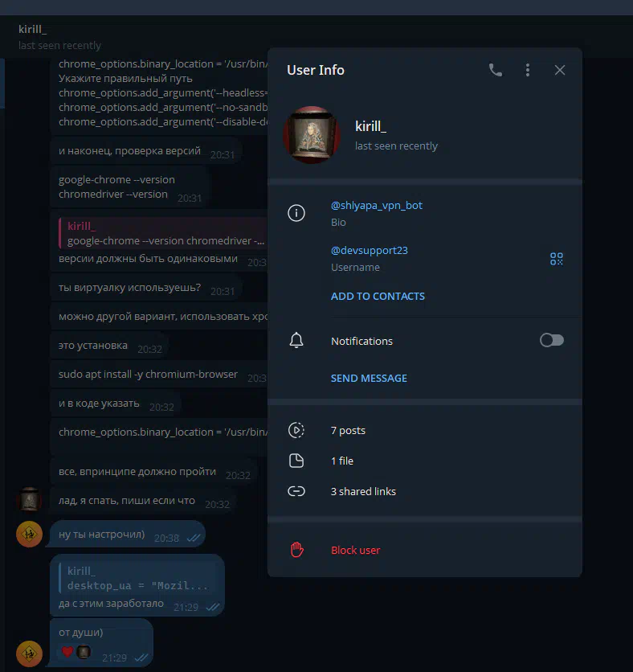The width and height of the screenshot is (633, 672).
Task: View kirill_ profile photo
Action: click(x=312, y=135)
